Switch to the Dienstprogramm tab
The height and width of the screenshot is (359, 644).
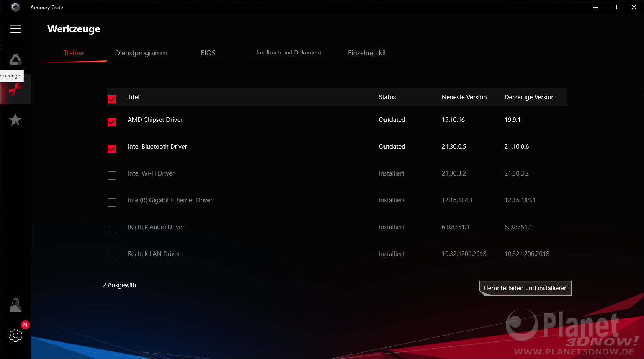(x=141, y=53)
